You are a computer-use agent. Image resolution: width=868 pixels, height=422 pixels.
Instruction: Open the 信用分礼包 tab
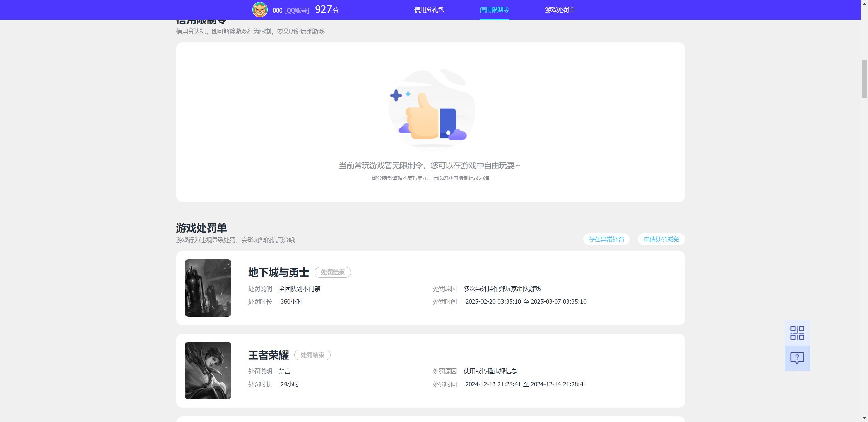point(429,10)
